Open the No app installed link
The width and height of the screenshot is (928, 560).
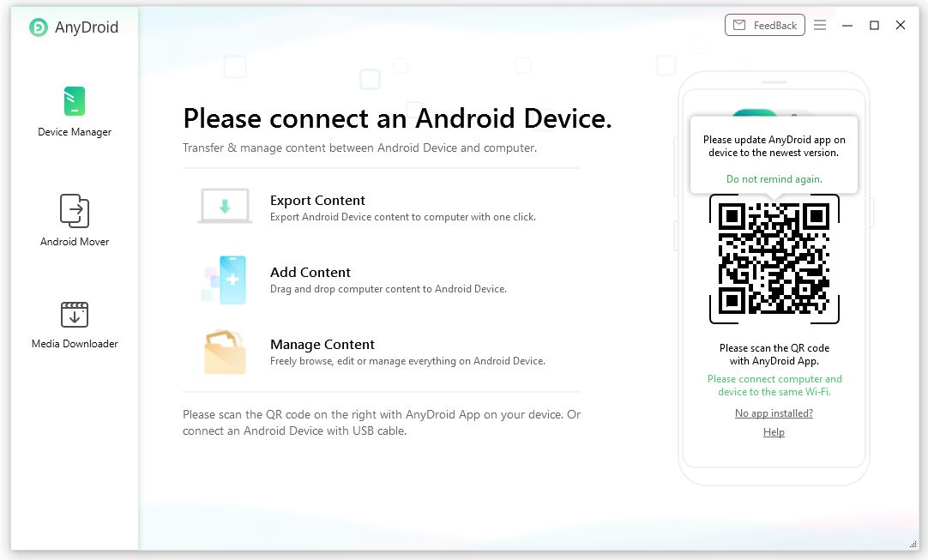[774, 412]
